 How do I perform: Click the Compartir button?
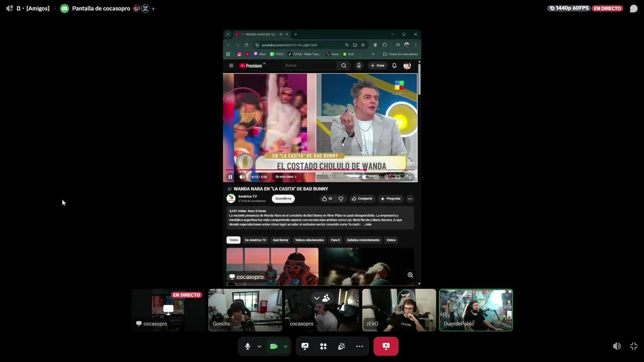[x=362, y=199]
